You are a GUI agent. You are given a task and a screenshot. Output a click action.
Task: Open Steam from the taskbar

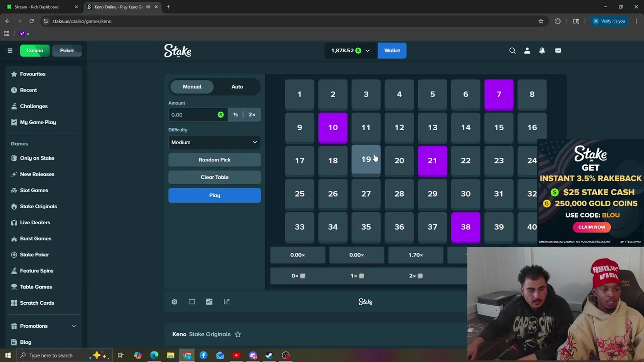click(269, 355)
